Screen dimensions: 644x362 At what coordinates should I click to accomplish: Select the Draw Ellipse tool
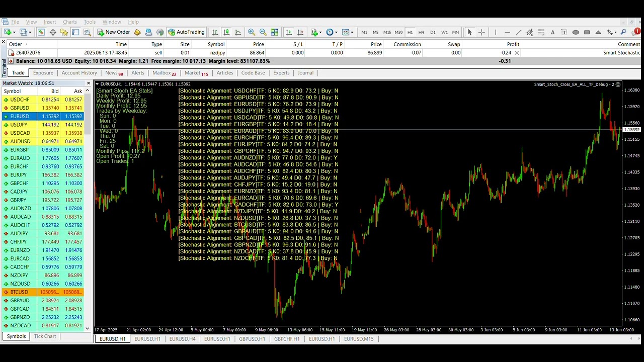click(576, 32)
